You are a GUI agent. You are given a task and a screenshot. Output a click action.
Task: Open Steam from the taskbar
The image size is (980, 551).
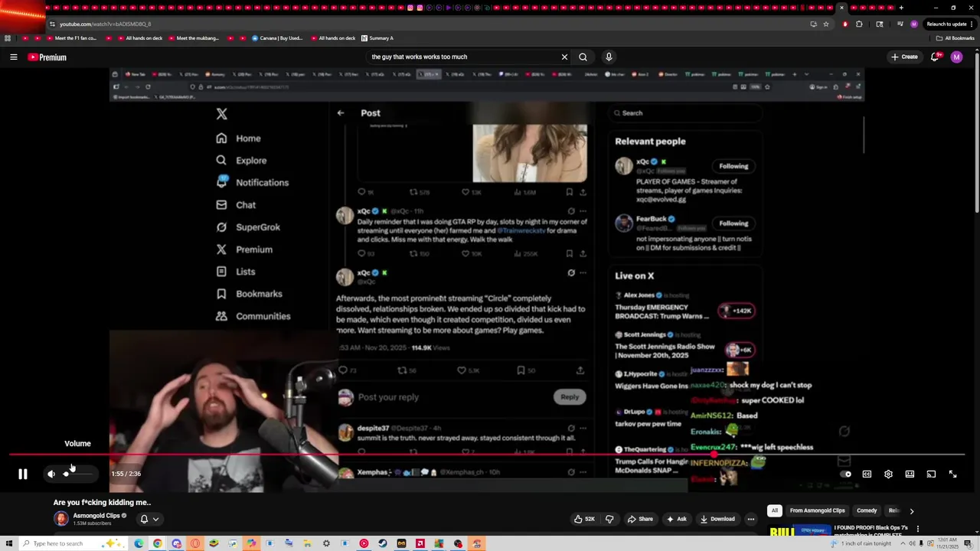383,543
